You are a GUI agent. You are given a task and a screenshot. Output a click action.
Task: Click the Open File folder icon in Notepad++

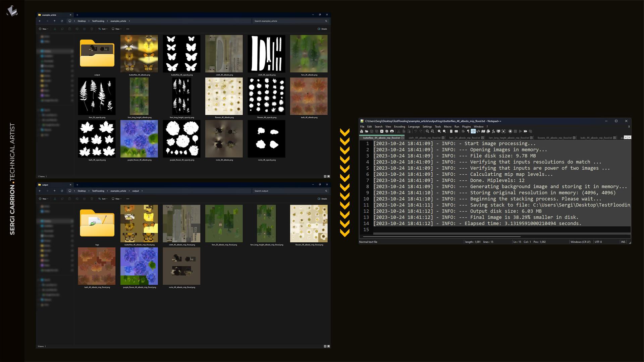pos(367,131)
